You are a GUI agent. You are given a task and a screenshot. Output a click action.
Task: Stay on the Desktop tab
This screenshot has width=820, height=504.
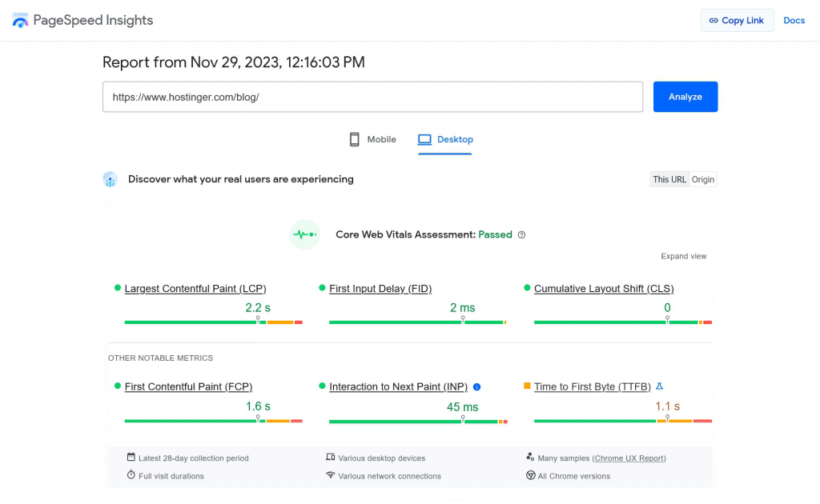click(445, 139)
